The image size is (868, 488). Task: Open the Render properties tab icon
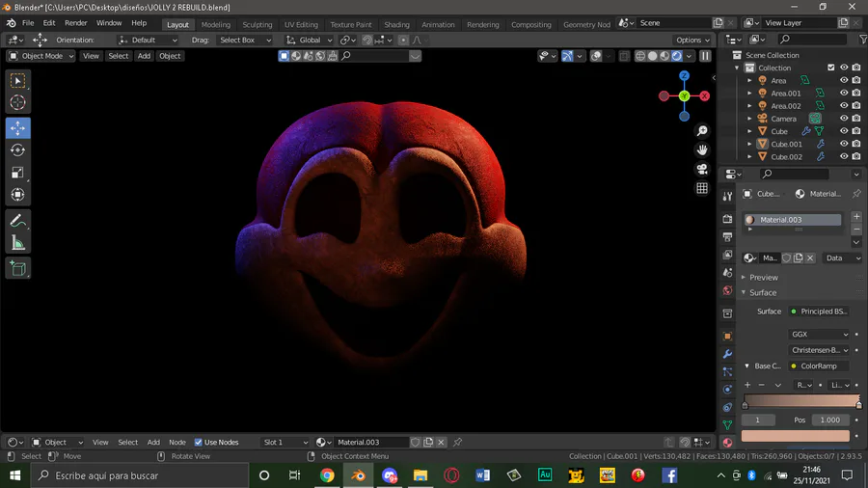727,219
